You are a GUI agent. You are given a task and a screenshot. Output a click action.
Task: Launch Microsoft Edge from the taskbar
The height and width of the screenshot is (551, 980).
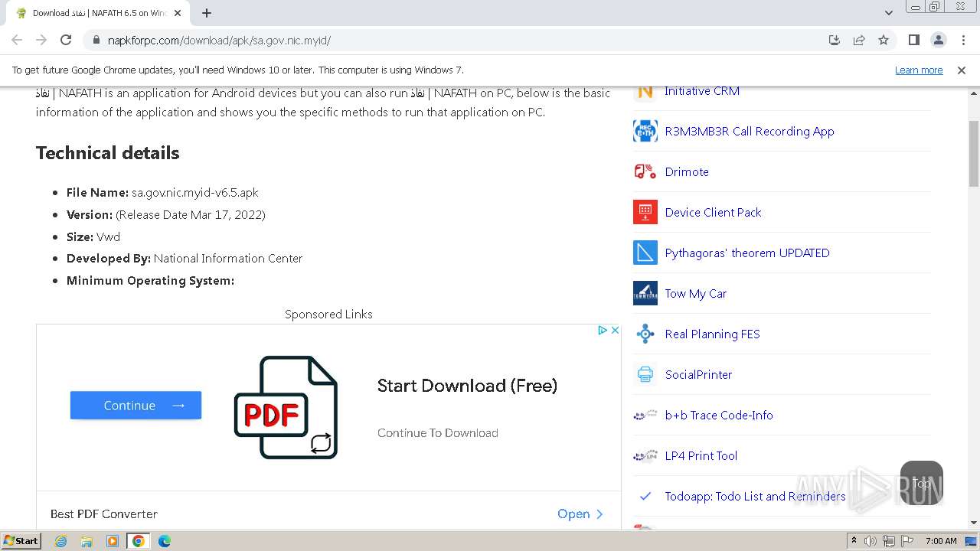pos(165,541)
